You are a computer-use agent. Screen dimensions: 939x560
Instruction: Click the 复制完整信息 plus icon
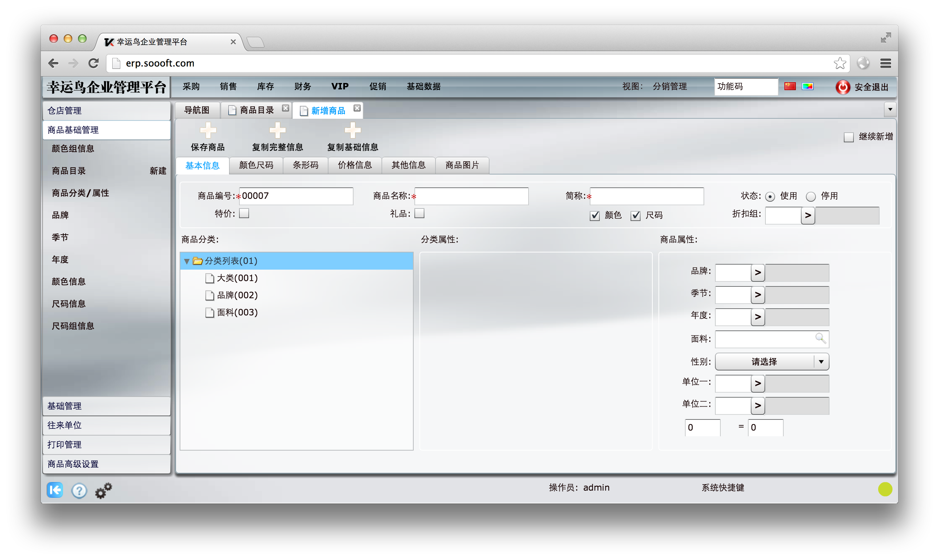(x=277, y=130)
